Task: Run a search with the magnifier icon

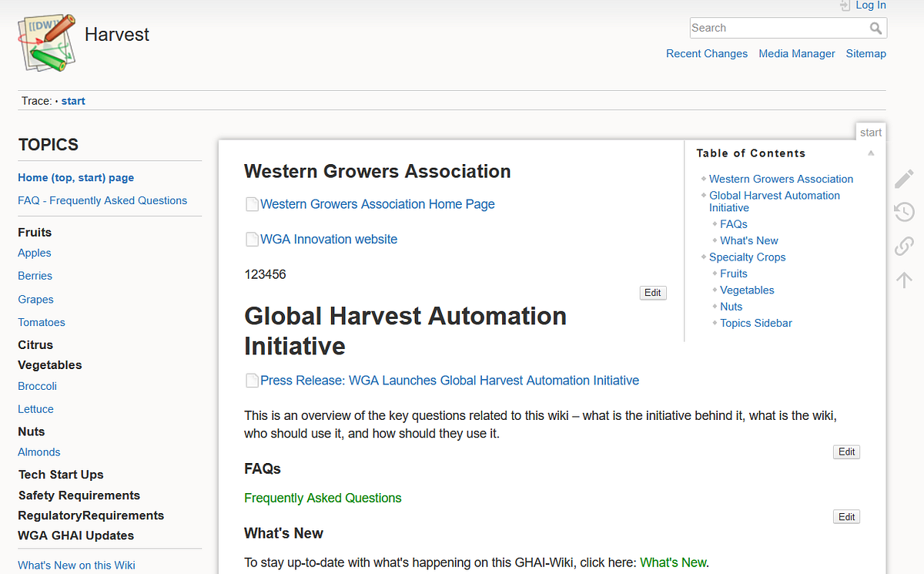Action: (876, 28)
